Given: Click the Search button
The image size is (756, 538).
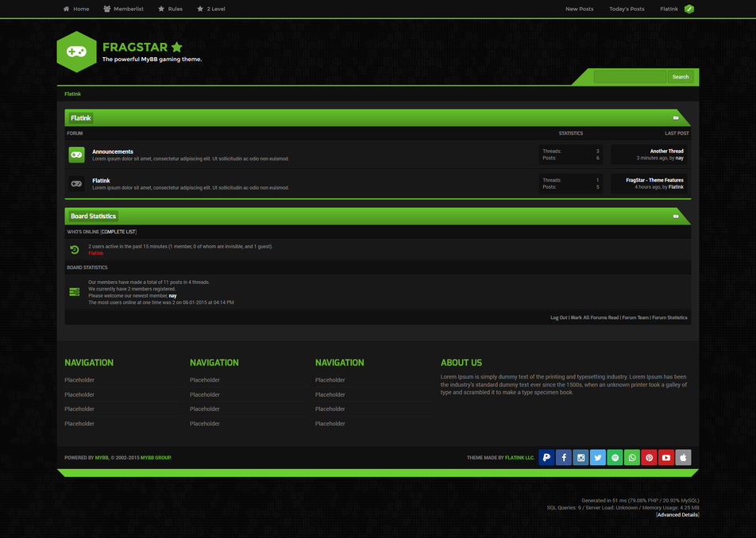Looking at the screenshot, I should [681, 77].
